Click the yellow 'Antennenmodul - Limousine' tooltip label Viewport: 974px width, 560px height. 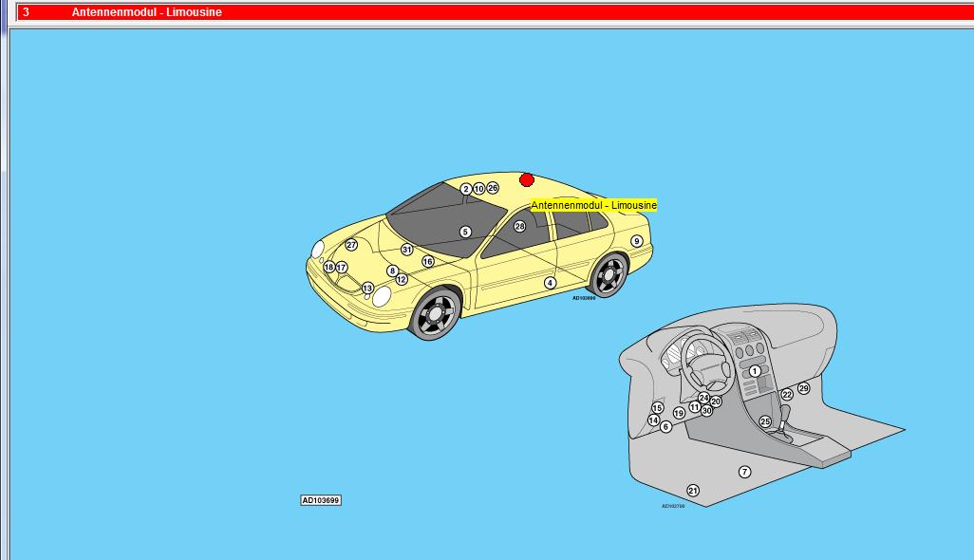594,205
